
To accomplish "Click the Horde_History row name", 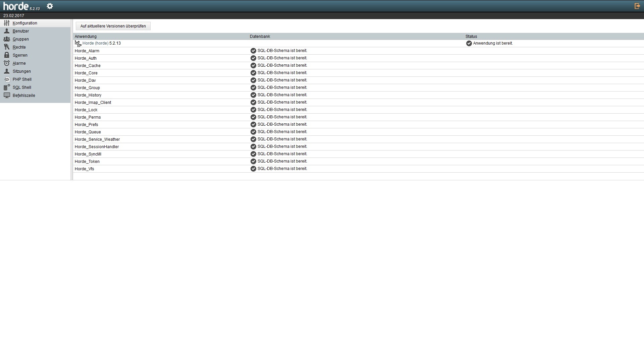I will [x=88, y=95].
